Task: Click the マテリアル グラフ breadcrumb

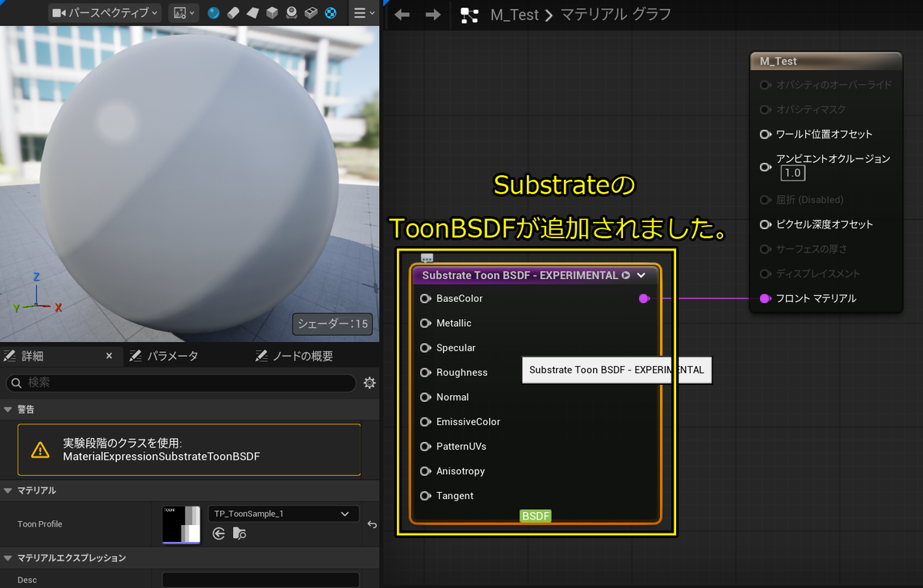Action: point(615,15)
